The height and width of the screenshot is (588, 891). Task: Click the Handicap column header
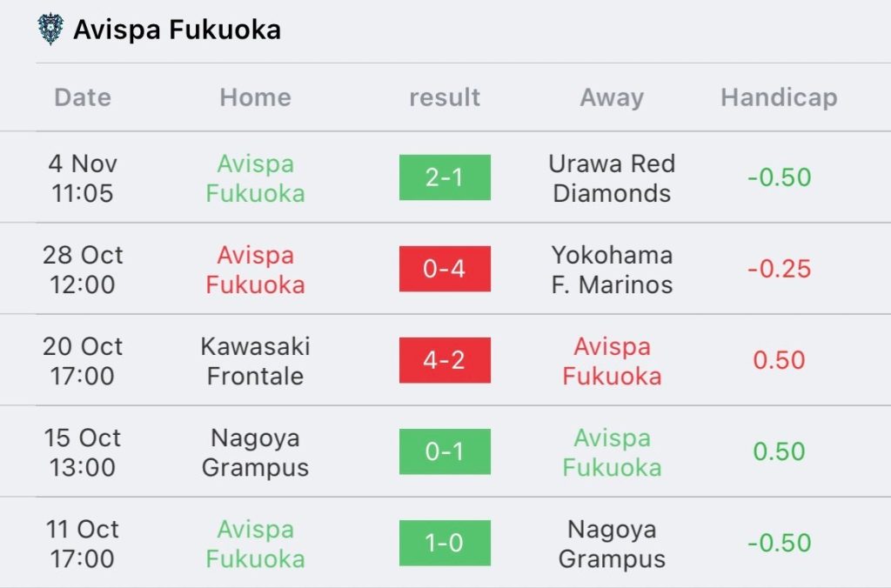(779, 97)
